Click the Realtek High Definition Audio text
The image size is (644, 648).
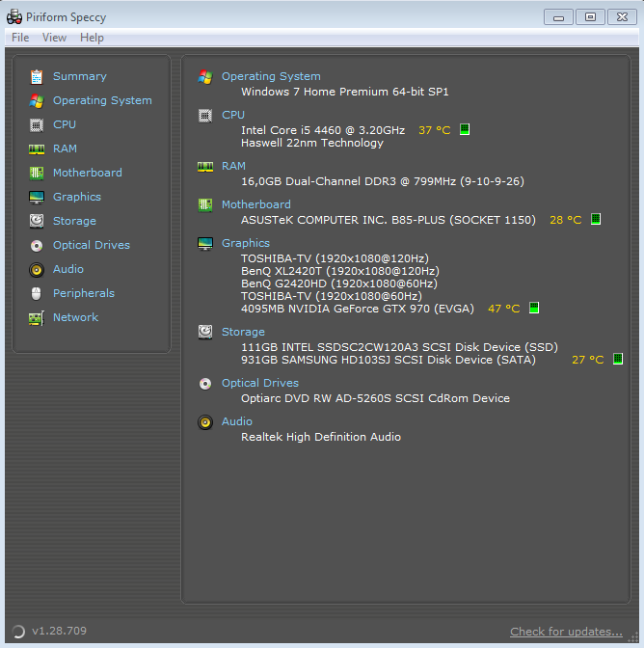tap(321, 437)
